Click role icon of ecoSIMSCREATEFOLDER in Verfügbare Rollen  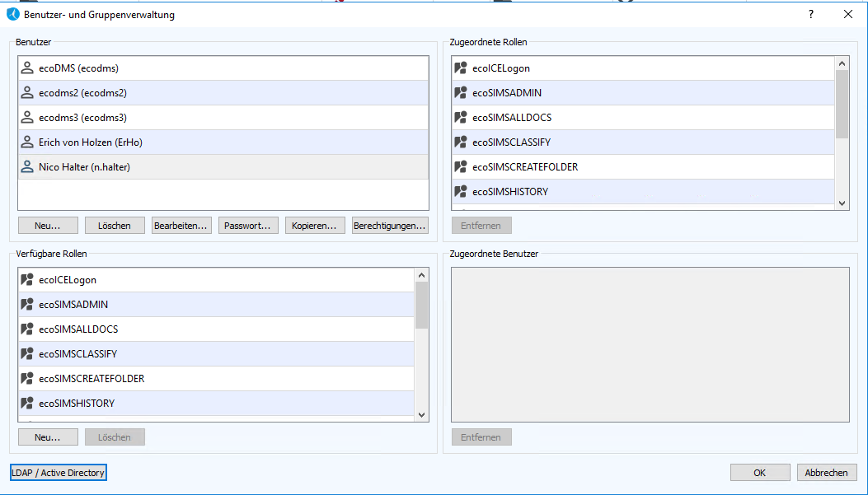click(x=27, y=378)
